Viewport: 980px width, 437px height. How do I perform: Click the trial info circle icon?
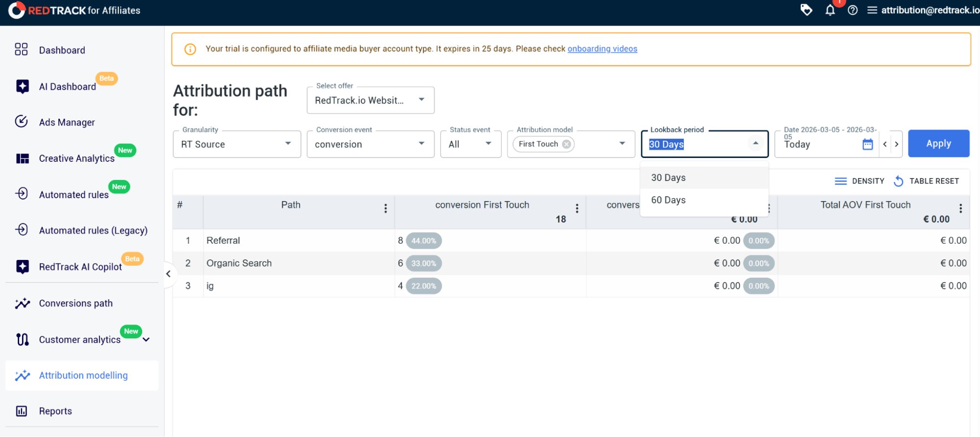pyautogui.click(x=190, y=49)
